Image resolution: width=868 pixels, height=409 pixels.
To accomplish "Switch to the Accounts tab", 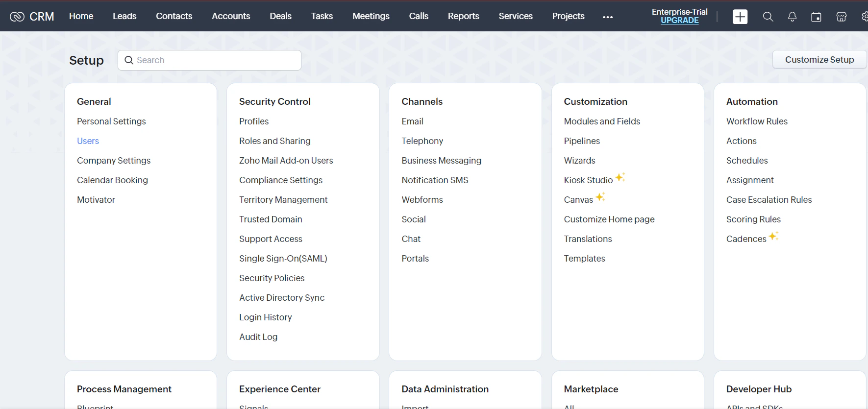I will (x=231, y=16).
